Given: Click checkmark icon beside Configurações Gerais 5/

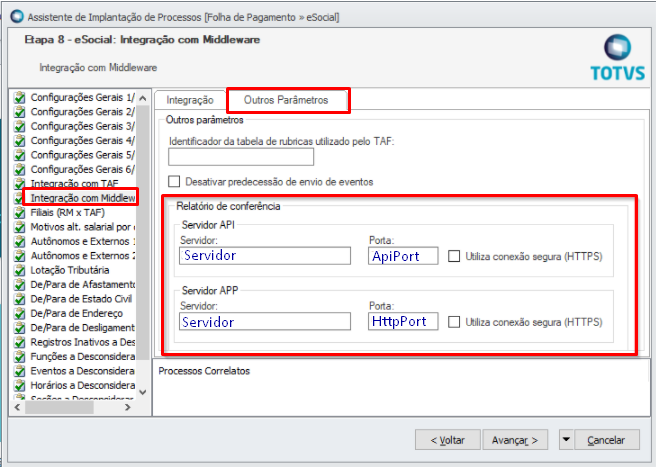Looking at the screenshot, I should [19, 155].
